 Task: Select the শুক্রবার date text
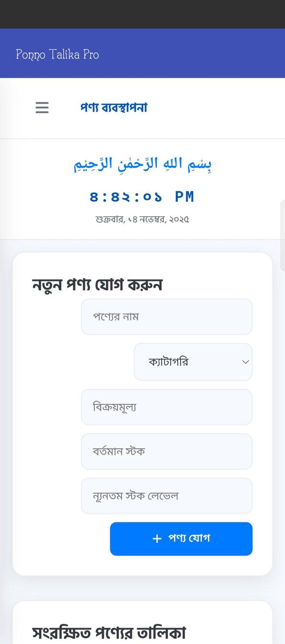pyautogui.click(x=142, y=219)
